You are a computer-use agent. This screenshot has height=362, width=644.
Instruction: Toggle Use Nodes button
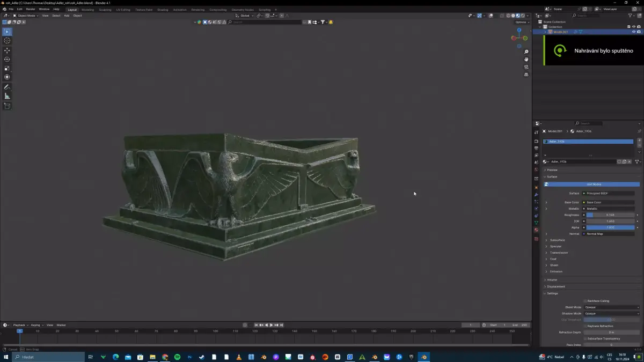tap(591, 184)
